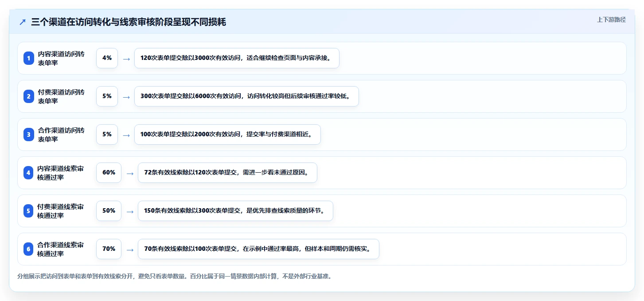Image resolution: width=644 pixels, height=301 pixels.
Task: Click the 内容渠道线索审核通过率 label
Action: [x=61, y=173]
